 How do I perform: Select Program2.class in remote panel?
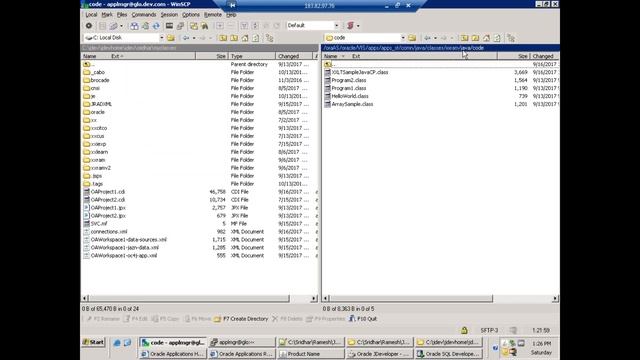[x=348, y=80]
